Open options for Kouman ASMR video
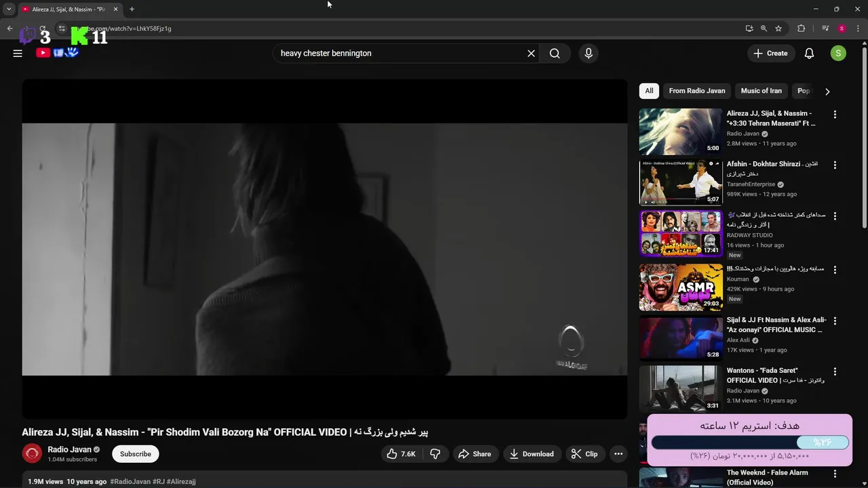The width and height of the screenshot is (868, 488). coord(835,270)
